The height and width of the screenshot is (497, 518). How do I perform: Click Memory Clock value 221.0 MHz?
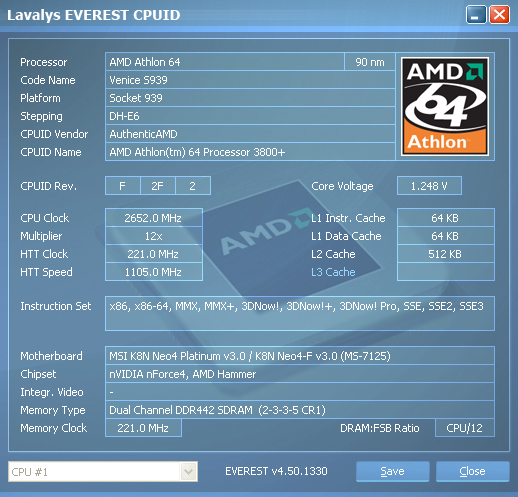tap(143, 428)
